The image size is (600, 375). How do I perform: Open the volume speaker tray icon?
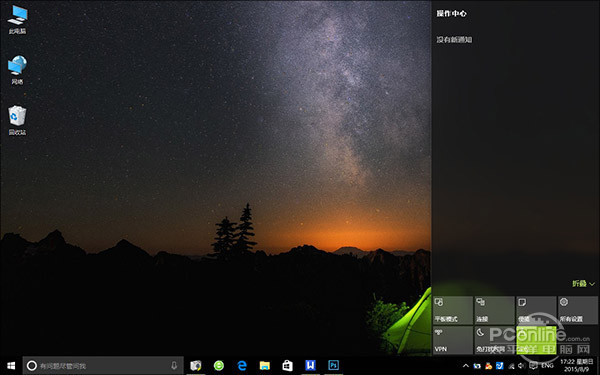(x=521, y=366)
